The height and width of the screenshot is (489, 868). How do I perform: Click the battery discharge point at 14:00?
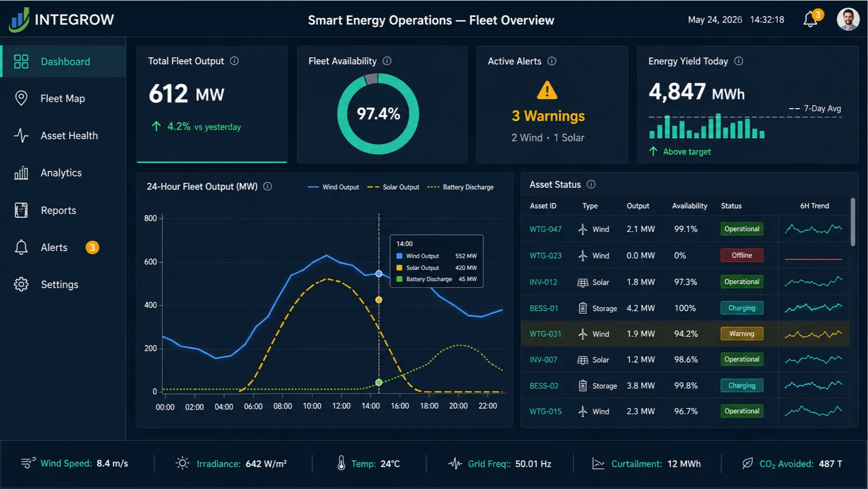click(x=379, y=382)
